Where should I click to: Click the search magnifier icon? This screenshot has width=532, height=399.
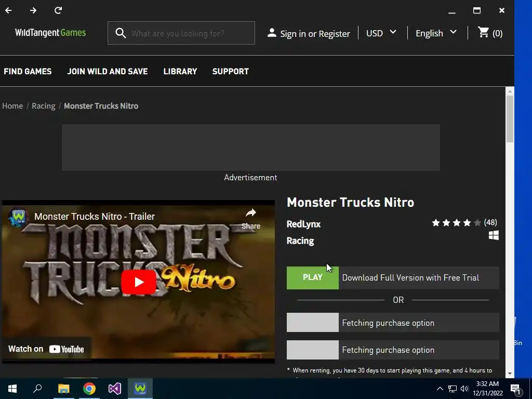(121, 33)
